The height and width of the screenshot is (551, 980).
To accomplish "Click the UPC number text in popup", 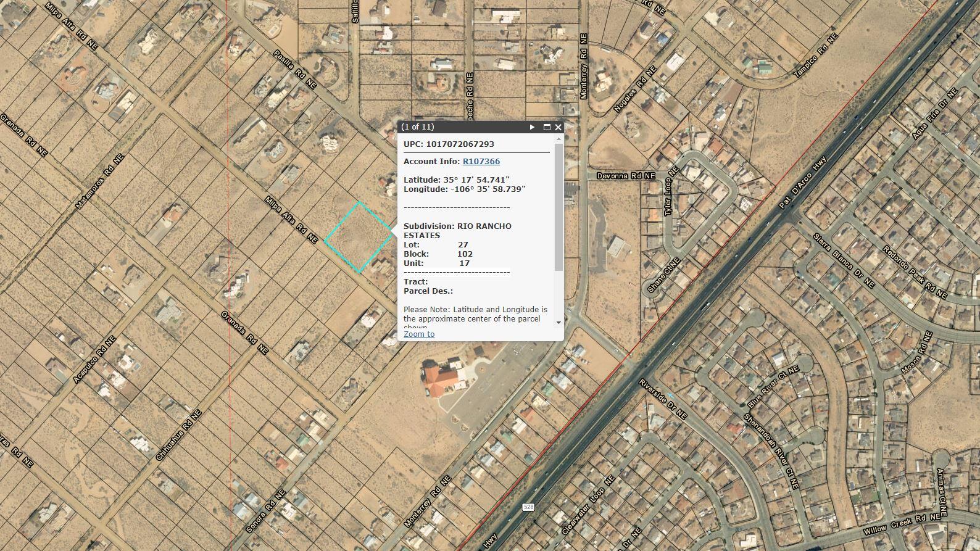I will tap(459, 144).
